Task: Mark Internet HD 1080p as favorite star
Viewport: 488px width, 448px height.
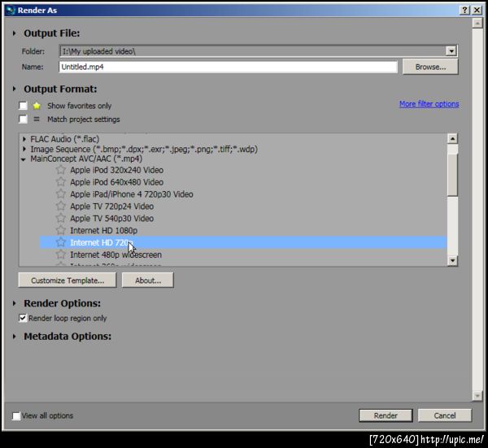Action: point(61,230)
